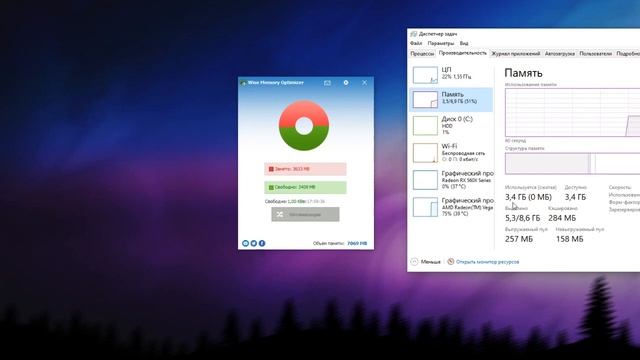This screenshot has height=360, width=640.
Task: Click the '257 МБ' paged pool value
Action: [x=519, y=239]
